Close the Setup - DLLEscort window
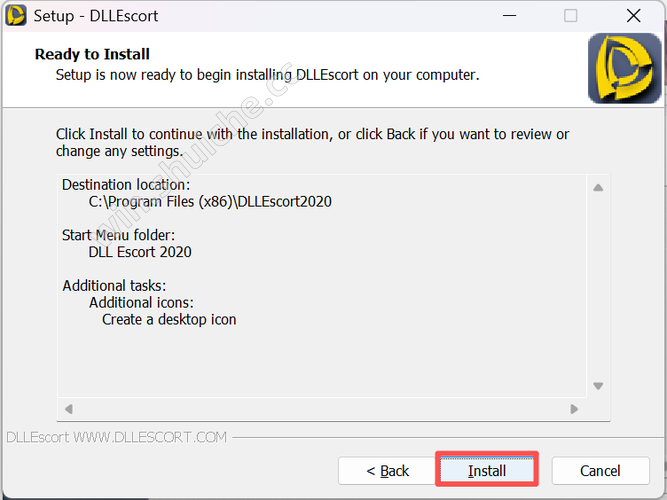Image resolution: width=667 pixels, height=500 pixels. pyautogui.click(x=633, y=16)
